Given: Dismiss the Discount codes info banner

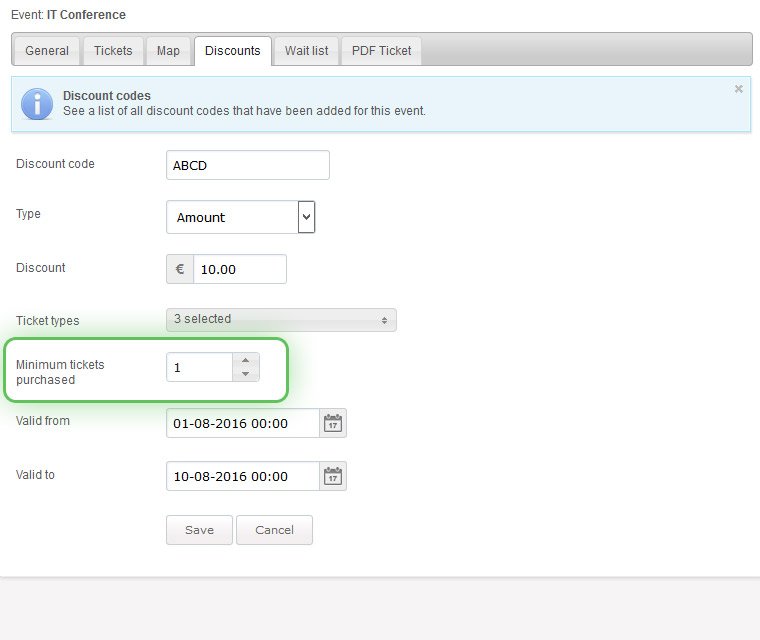Looking at the screenshot, I should 738,89.
